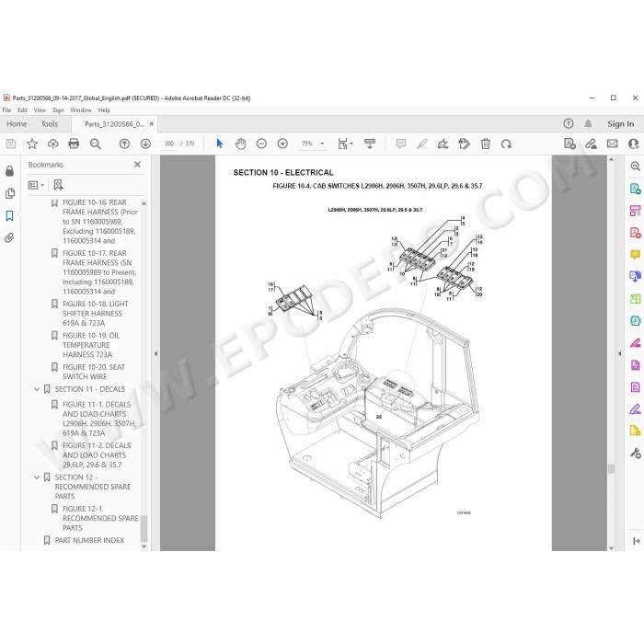Open FIGURE 10-16 Rear Frame Harness bookmark
Image resolution: width=644 pixels, height=644 pixels.
[x=99, y=222]
